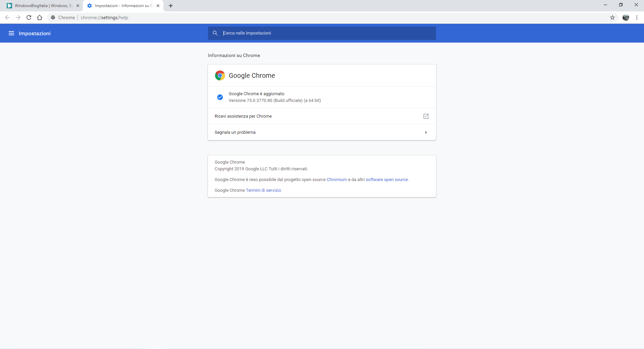Close the Impostazioni tab
644x349 pixels.
pyautogui.click(x=158, y=6)
